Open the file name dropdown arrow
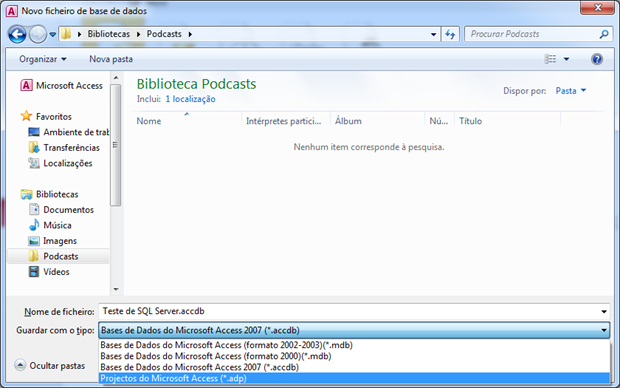Viewport: 620px width, 388px height. (604, 312)
